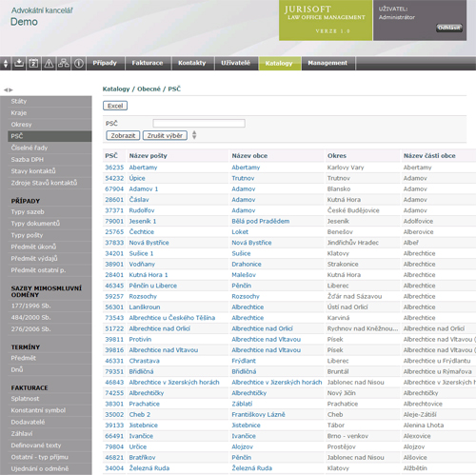This screenshot has height=475, width=476.
Task: Sort by Název části obce column header
Action: coord(429,156)
